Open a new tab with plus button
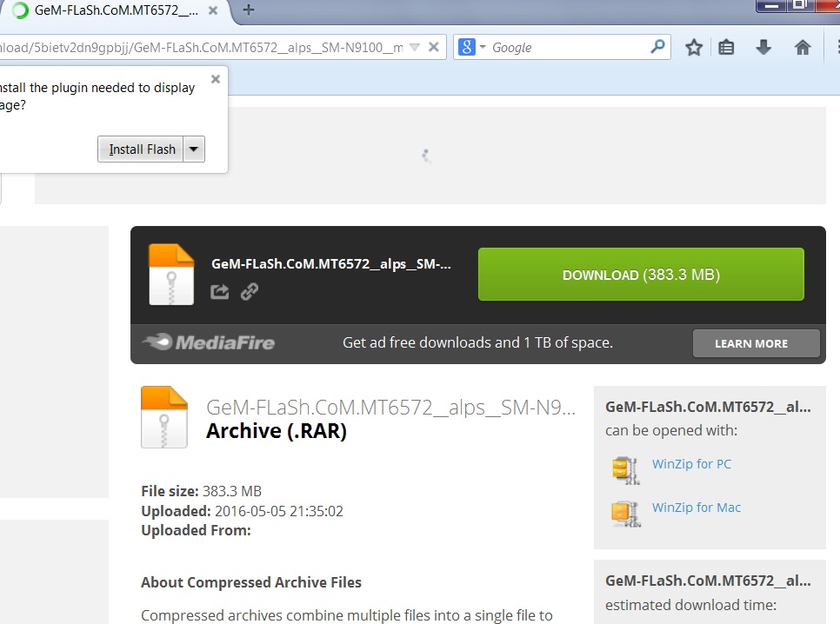This screenshot has height=624, width=840. point(249,10)
